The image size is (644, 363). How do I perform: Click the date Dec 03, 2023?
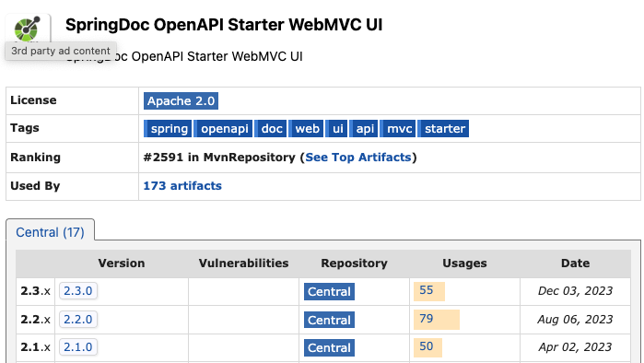pos(576,291)
